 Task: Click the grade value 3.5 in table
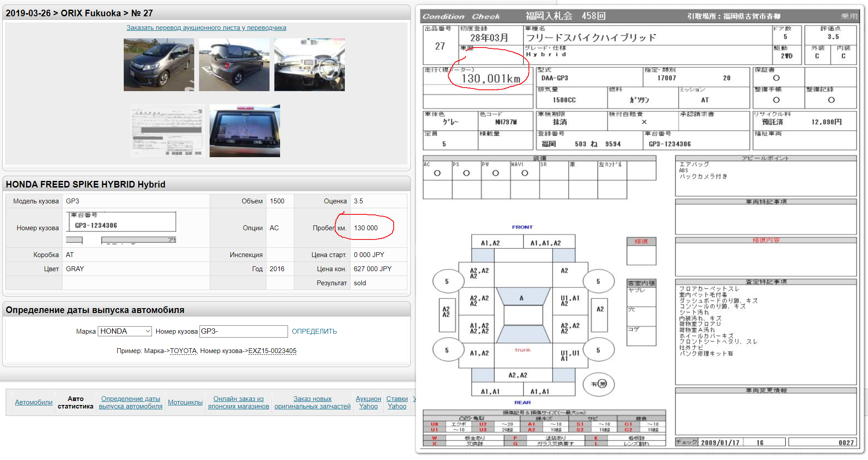[x=358, y=201]
